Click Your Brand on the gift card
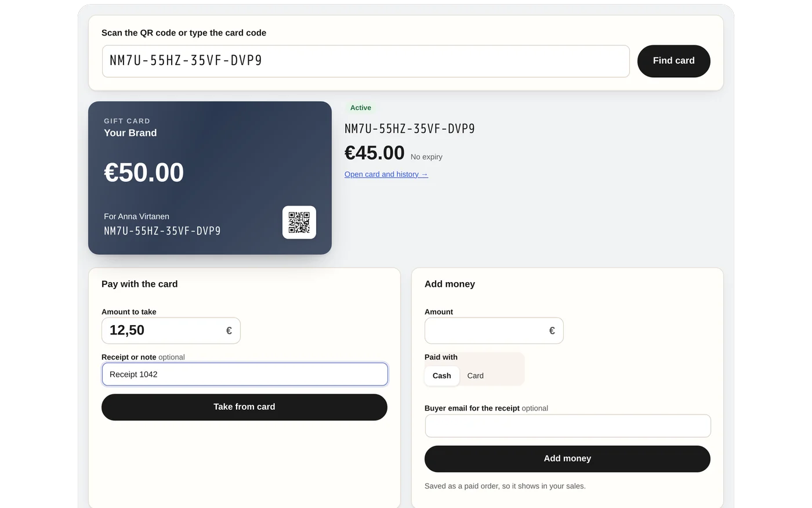This screenshot has width=812, height=508. (x=130, y=133)
